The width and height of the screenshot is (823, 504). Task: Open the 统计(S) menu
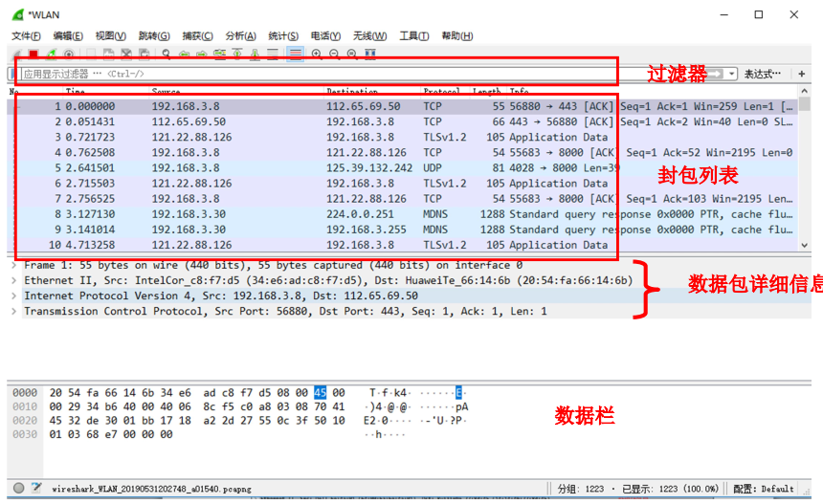pyautogui.click(x=283, y=35)
